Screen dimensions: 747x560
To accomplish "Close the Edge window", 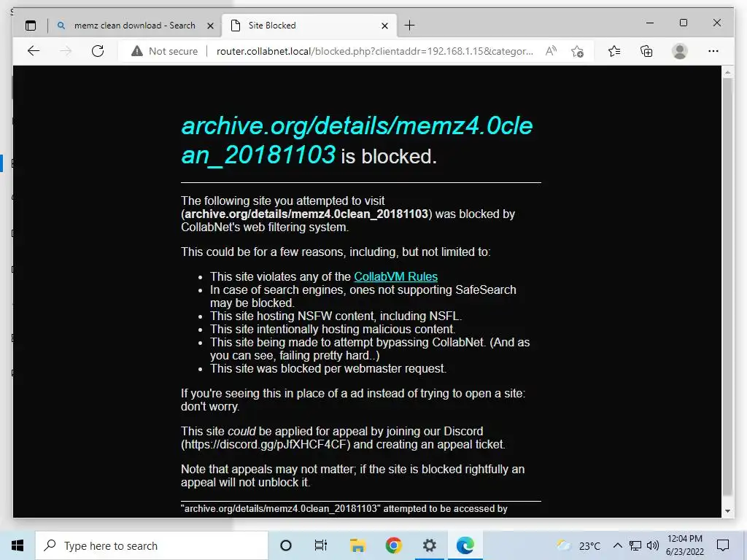I will (717, 23).
